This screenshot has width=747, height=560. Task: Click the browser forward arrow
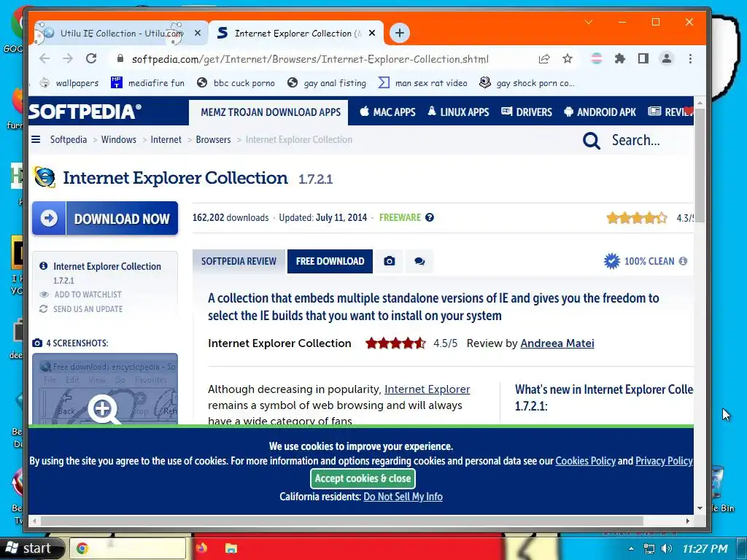click(68, 58)
